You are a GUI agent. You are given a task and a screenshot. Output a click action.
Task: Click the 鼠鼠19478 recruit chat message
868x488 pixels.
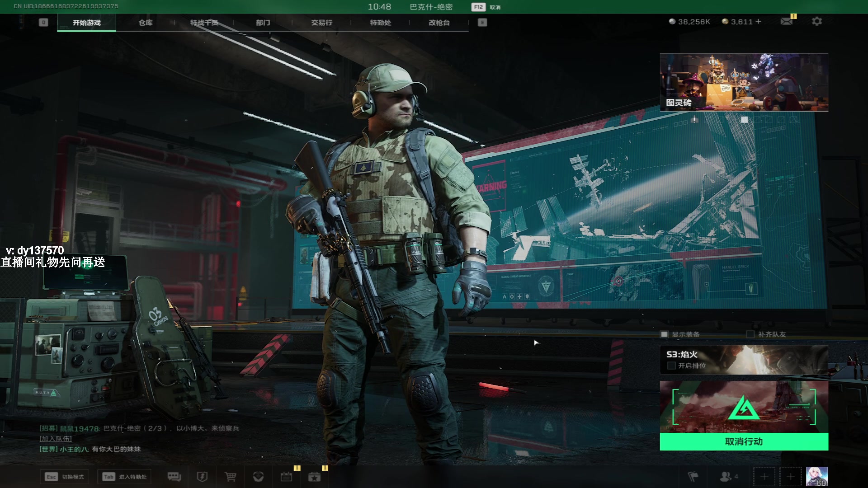coord(139,428)
